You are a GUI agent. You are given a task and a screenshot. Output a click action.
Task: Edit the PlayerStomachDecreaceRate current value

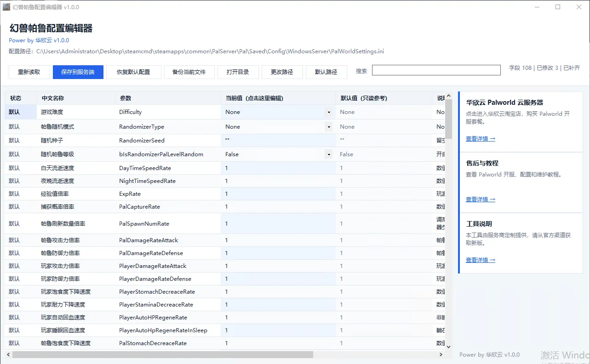[278, 292]
